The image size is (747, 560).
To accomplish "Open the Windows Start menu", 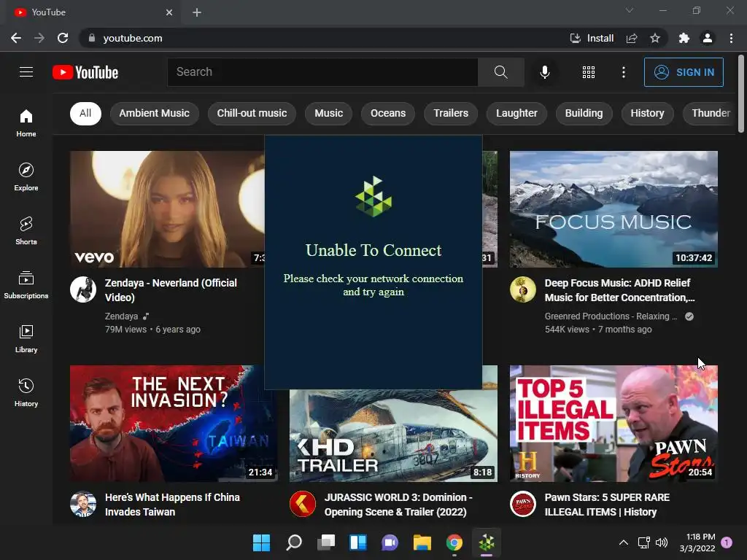I will tap(261, 542).
